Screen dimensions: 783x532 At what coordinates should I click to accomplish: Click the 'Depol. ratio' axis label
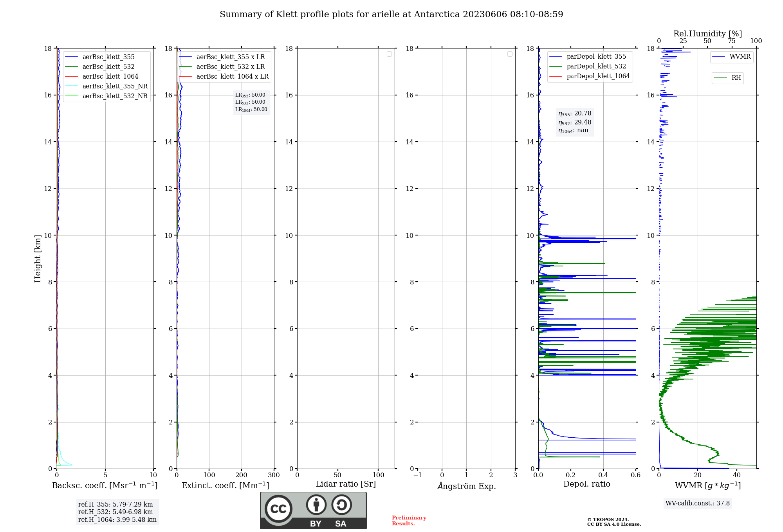tap(587, 484)
